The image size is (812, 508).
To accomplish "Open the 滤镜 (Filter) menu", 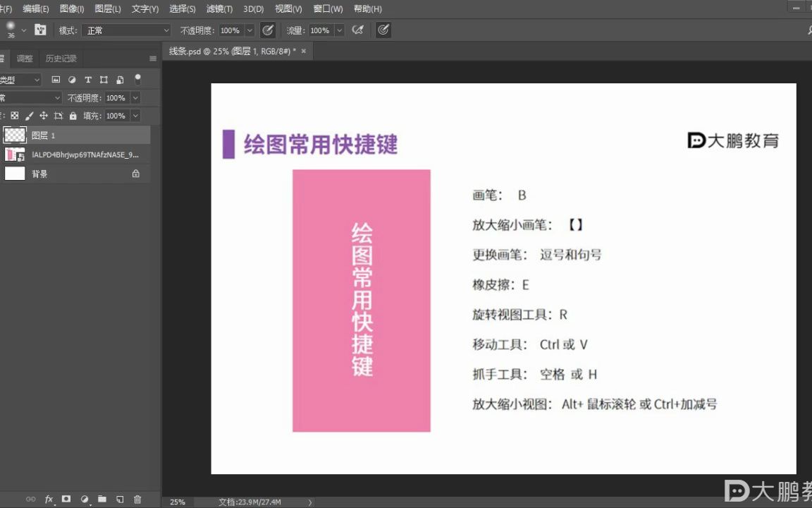I will [219, 9].
